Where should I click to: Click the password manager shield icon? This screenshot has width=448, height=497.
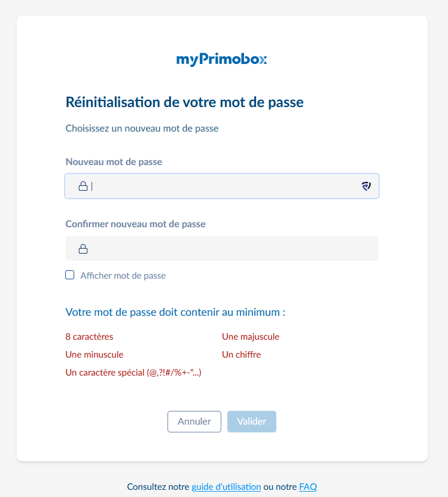tap(366, 186)
